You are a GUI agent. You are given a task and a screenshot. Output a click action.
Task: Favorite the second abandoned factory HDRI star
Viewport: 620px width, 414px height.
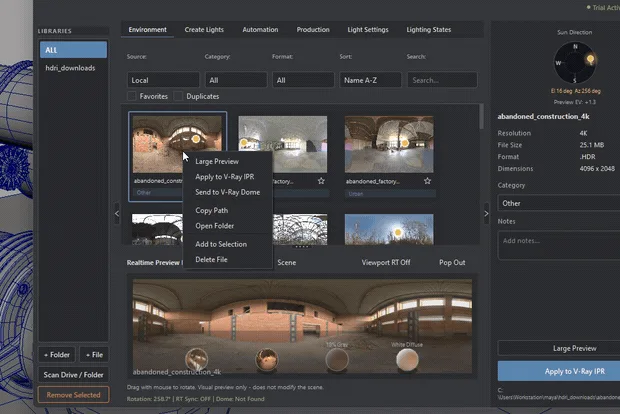[x=321, y=181]
